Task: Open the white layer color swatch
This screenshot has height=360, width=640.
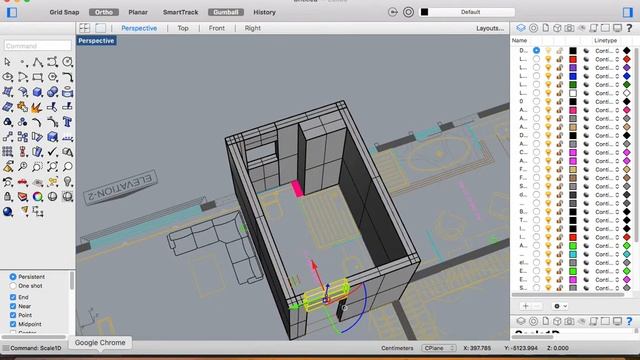Action: tap(573, 93)
